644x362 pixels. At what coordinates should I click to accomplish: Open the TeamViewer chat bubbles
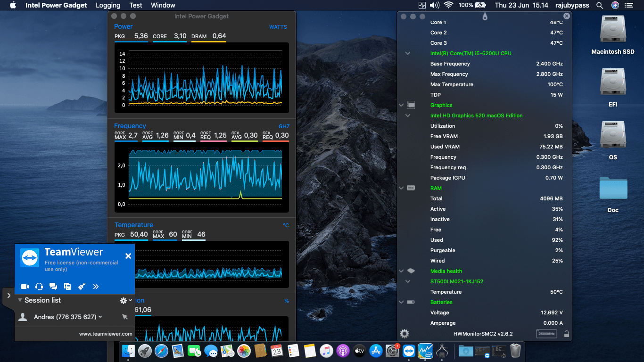(53, 286)
